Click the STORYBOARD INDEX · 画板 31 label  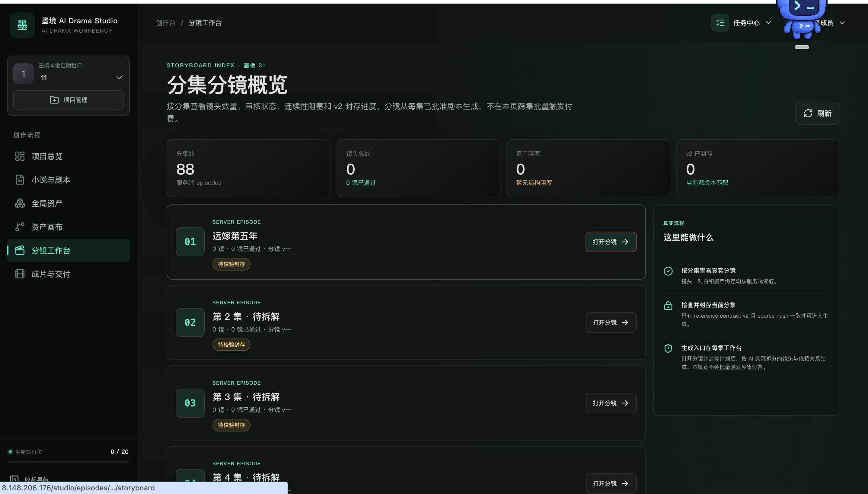point(216,66)
